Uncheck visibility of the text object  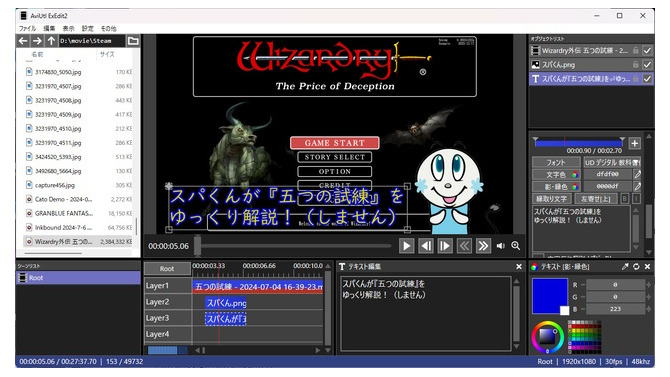(647, 79)
